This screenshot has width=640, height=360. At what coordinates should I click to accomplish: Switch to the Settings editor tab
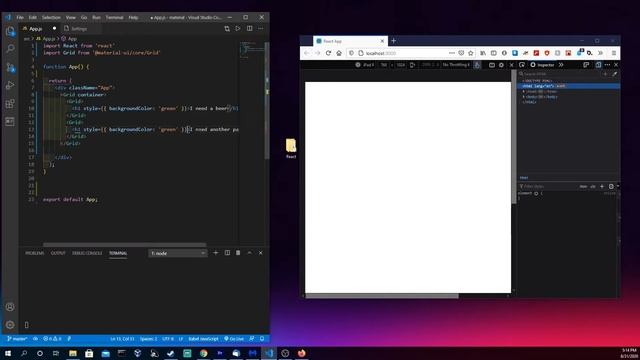pyautogui.click(x=79, y=29)
